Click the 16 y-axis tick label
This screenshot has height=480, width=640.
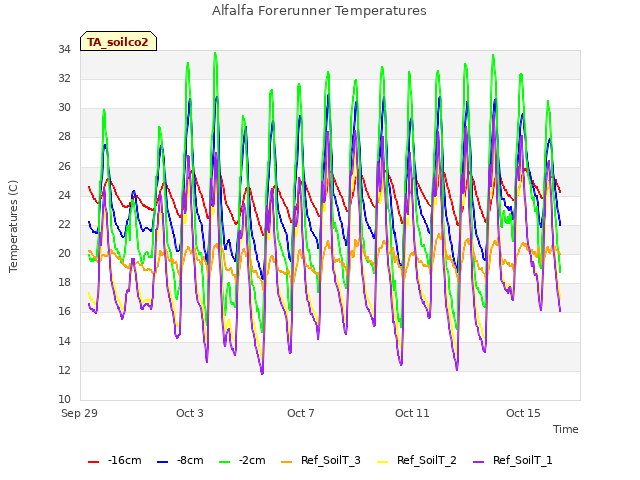tap(64, 312)
